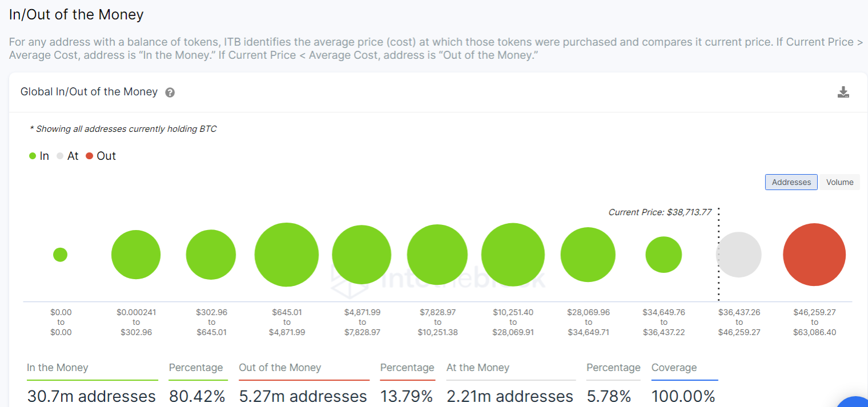Select the tiny green bubble above $0.00 to $0.00
The image size is (868, 407).
click(60, 255)
